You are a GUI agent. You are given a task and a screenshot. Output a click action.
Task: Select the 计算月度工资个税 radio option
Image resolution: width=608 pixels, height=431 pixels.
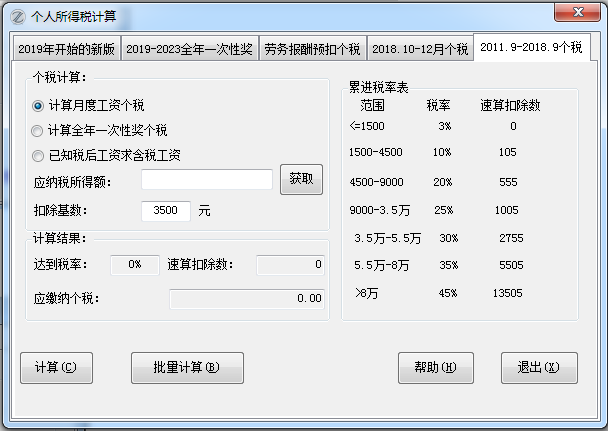[x=38, y=105]
